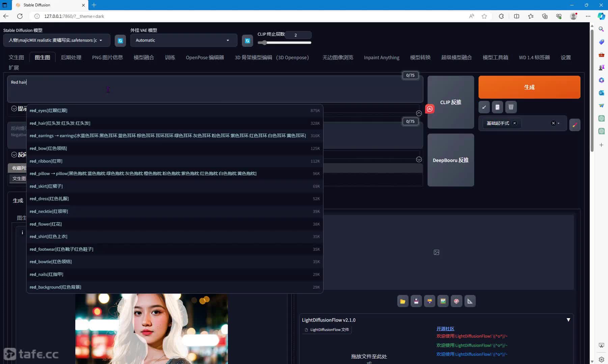Image resolution: width=608 pixels, height=364 pixels.
Task: Click in the Red hair prompt box
Action: coord(215,89)
